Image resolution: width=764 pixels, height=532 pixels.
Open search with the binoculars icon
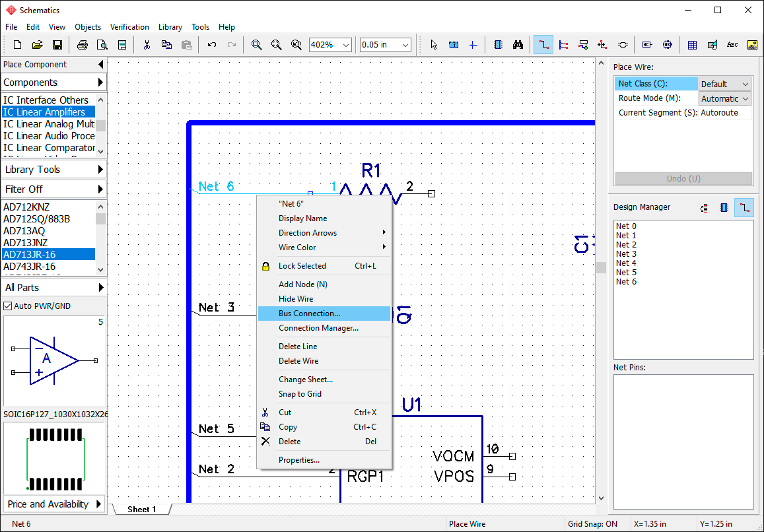point(518,45)
